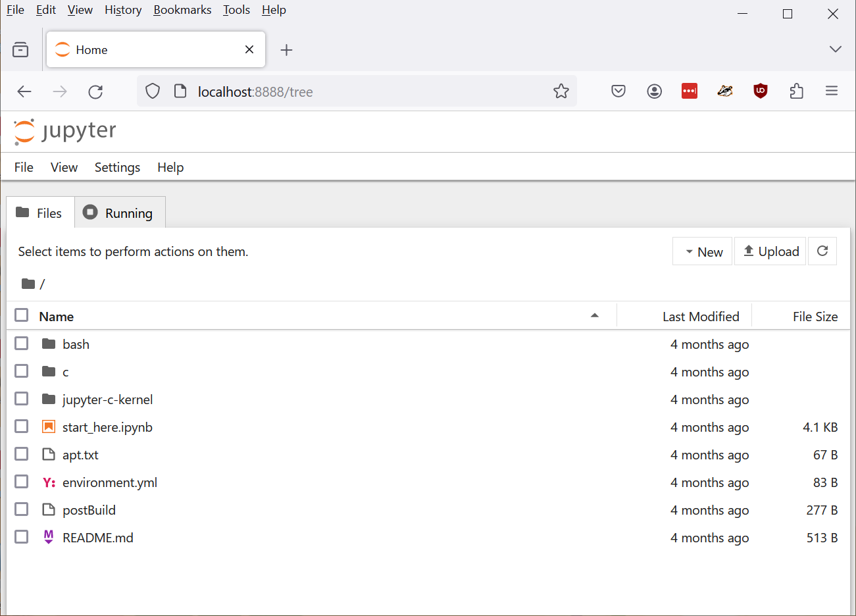Bookmark this page using the star icon
Image resolution: width=856 pixels, height=616 pixels.
[561, 91]
